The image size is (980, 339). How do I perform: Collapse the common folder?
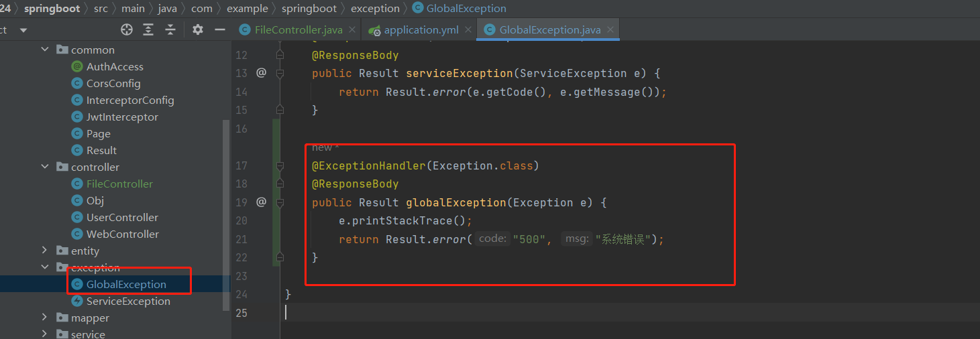click(x=45, y=50)
